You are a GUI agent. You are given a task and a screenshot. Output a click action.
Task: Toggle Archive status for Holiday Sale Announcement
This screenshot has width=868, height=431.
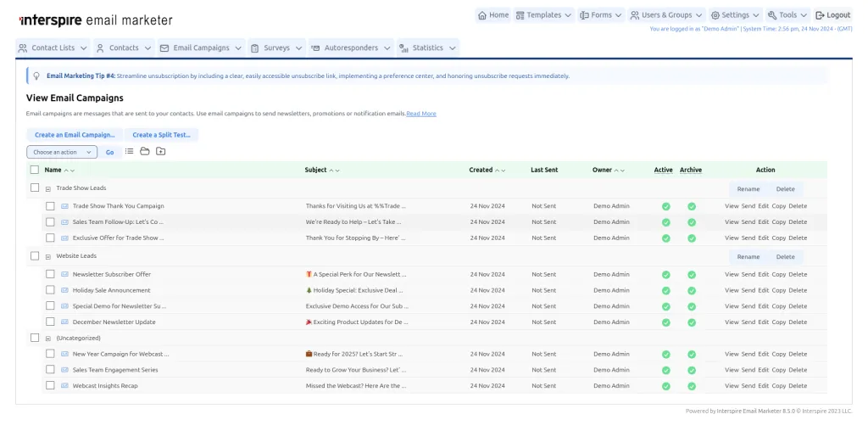(692, 290)
